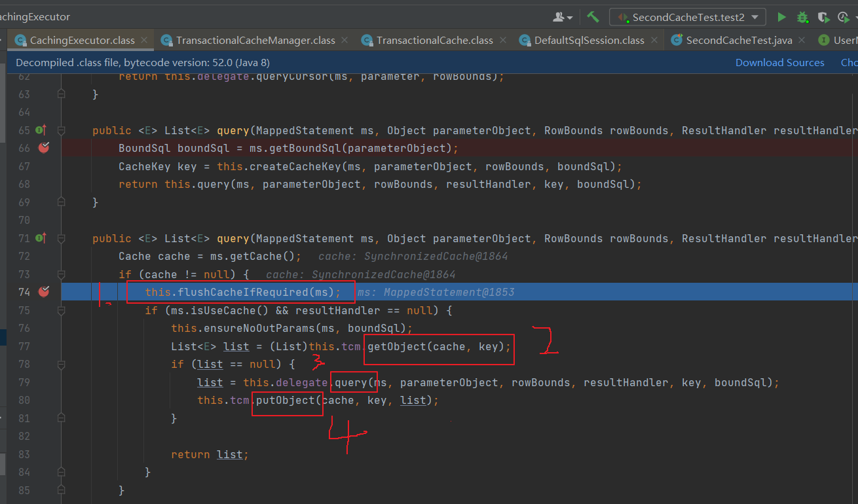Viewport: 858px width, 504px height.
Task: Collapse the fold marker at line 85
Action: pos(62,490)
